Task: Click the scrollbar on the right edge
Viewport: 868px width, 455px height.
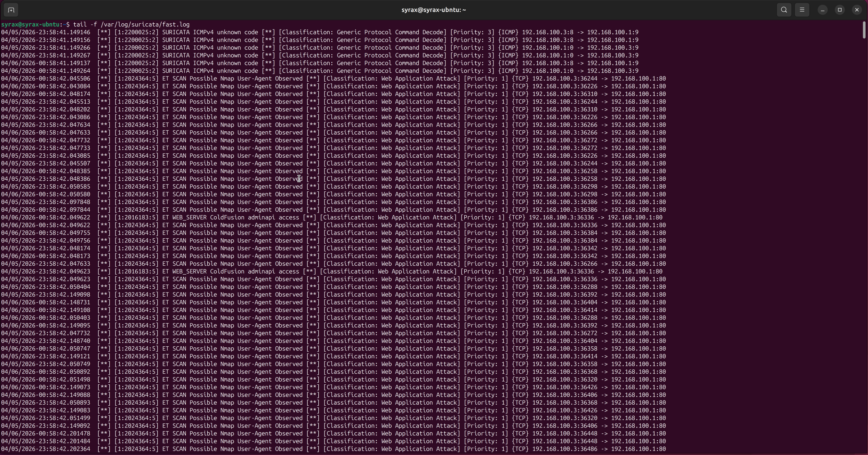Action: pos(864,30)
